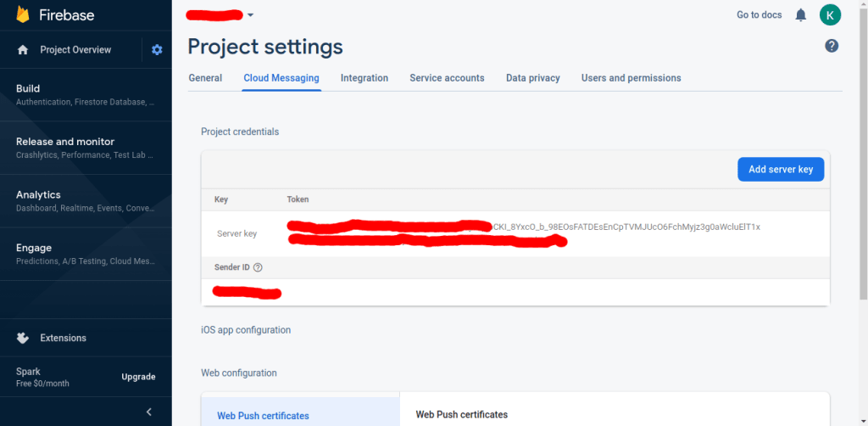This screenshot has width=868, height=426.
Task: Open the Integration tab
Action: tap(364, 78)
